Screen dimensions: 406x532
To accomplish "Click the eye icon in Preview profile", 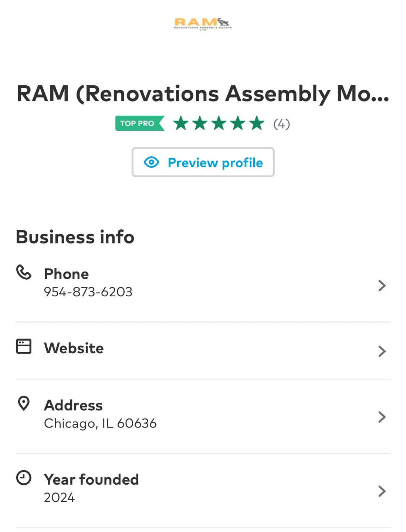I will click(152, 162).
